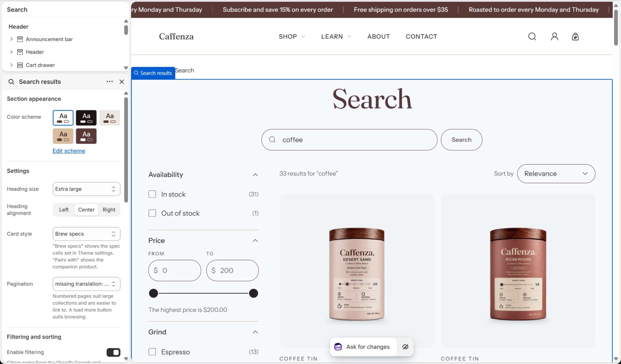Open the Pagination dropdown
Image resolution: width=621 pixels, height=364 pixels.
click(86, 284)
